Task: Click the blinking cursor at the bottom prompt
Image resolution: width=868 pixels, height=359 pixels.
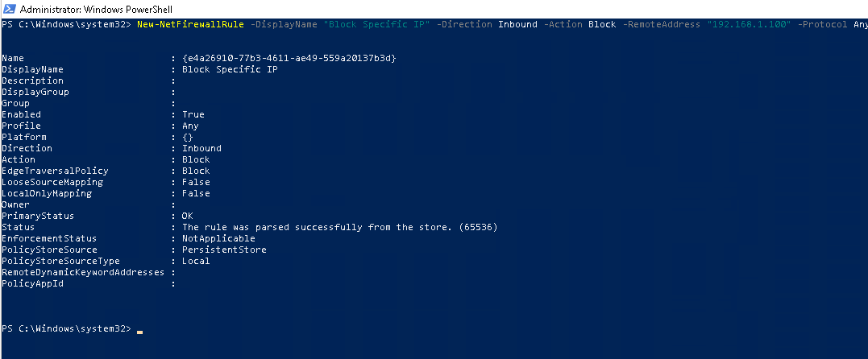Action: pyautogui.click(x=139, y=332)
